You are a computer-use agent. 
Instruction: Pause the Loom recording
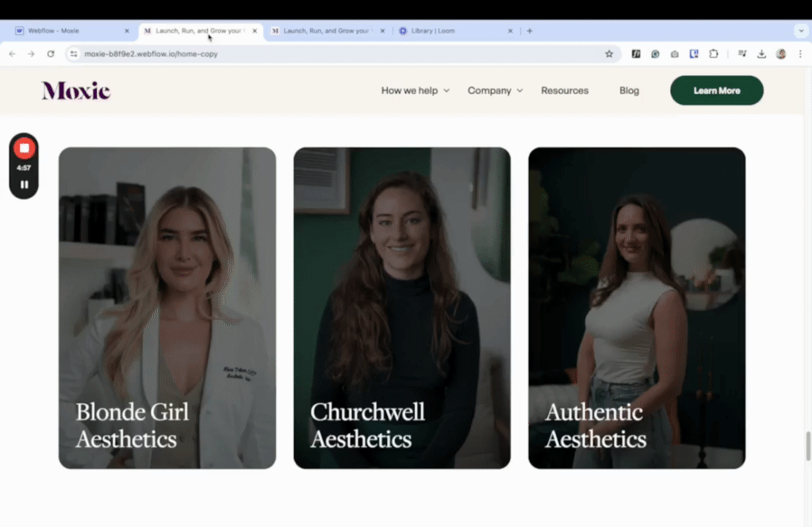click(25, 184)
